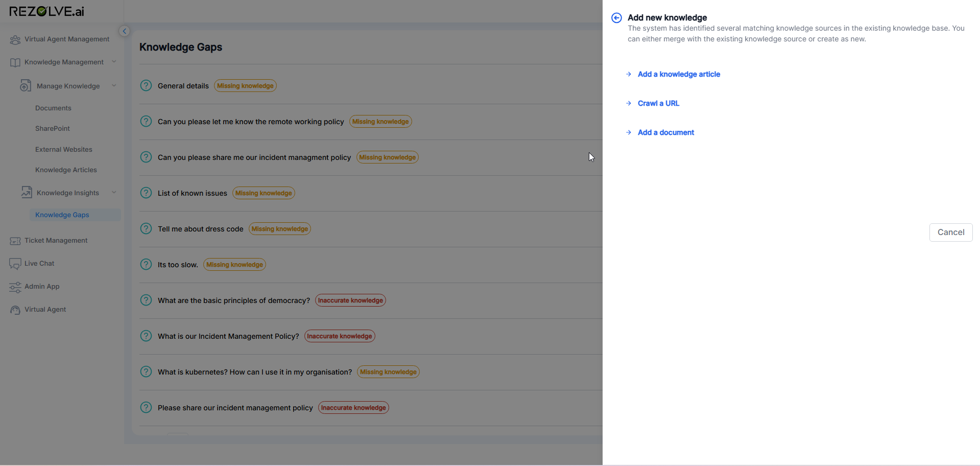Click question icon beside What is kubernetes
Image resolution: width=980 pixels, height=466 pixels.
point(146,371)
